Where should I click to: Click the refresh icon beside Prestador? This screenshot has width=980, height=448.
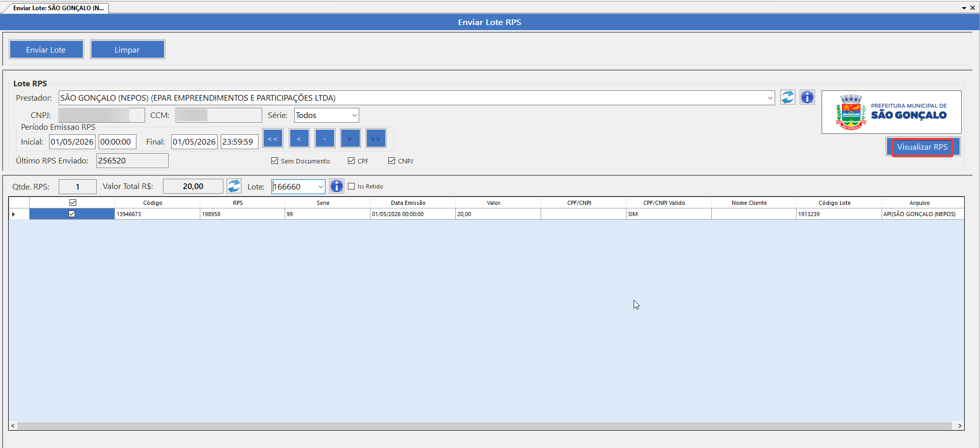tap(787, 97)
